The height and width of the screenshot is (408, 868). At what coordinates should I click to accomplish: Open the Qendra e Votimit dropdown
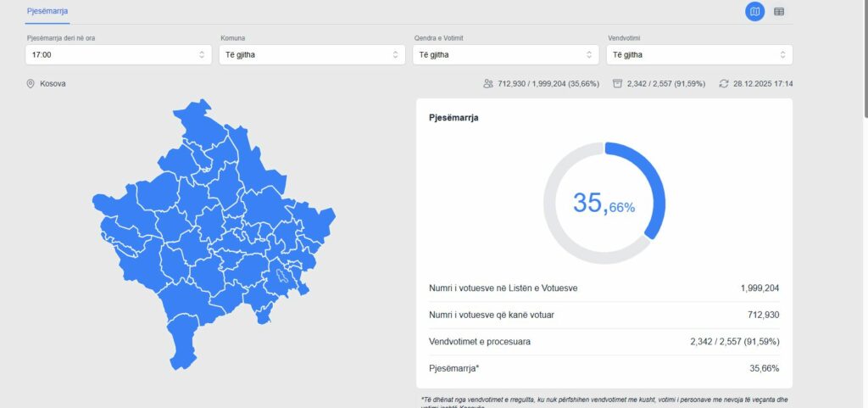(505, 54)
